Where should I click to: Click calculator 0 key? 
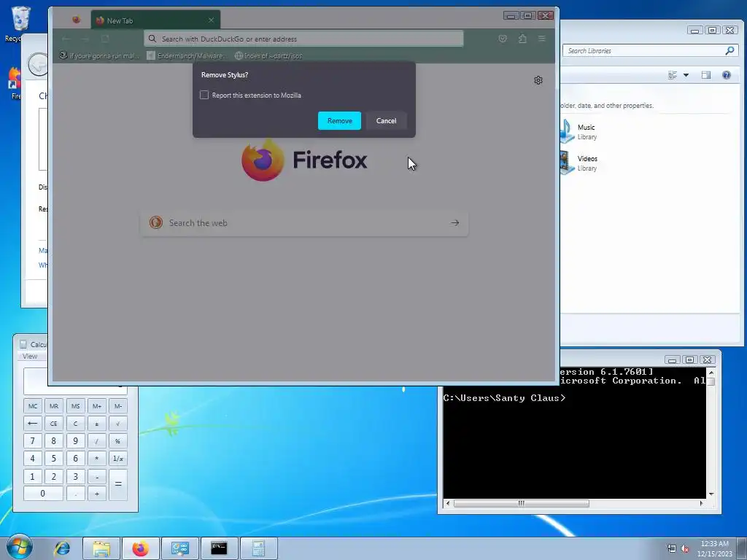(x=43, y=494)
